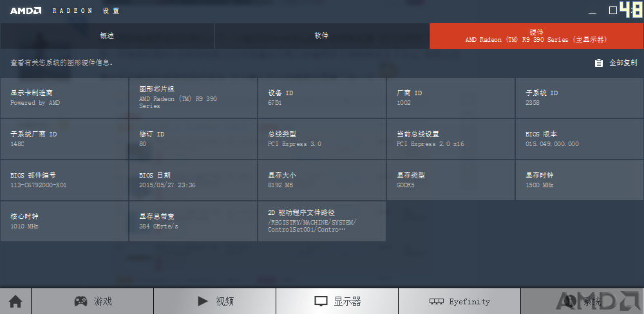The height and width of the screenshot is (314, 644).
Task: Select the 硬件 hardware tab
Action: [536, 35]
